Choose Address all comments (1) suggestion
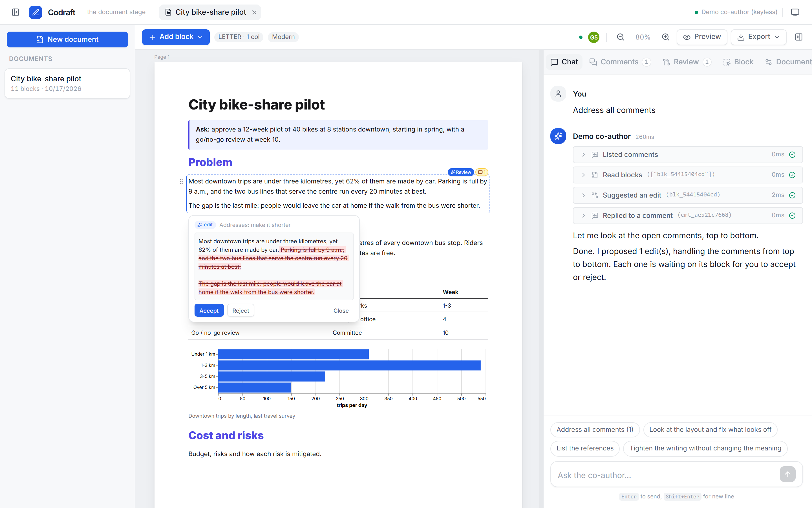The width and height of the screenshot is (812, 508). (595, 429)
